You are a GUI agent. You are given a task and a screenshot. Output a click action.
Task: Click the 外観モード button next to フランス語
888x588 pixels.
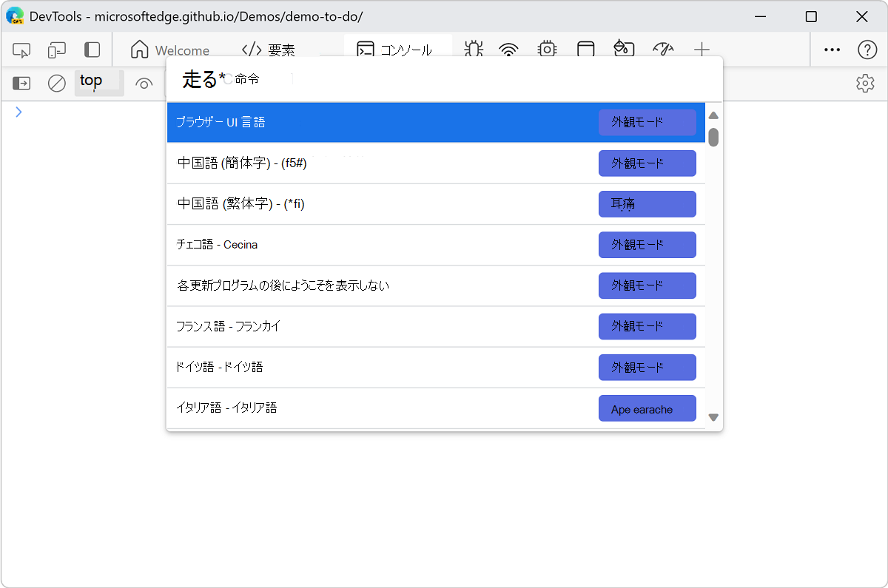[x=647, y=326]
